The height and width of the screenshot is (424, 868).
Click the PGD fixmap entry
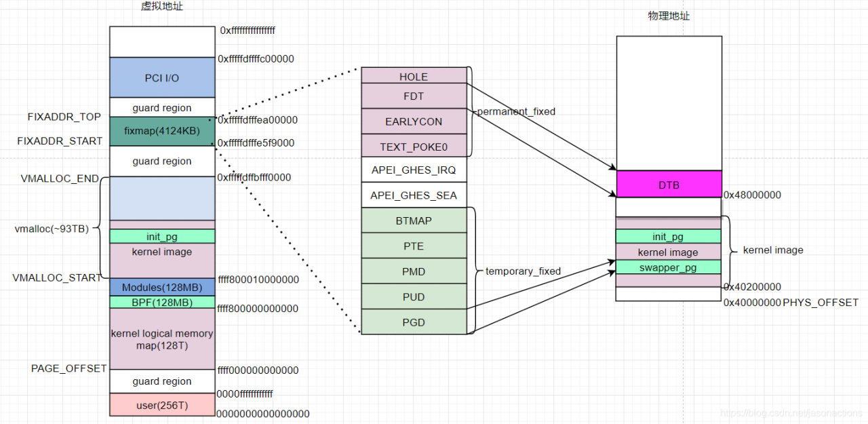(x=414, y=322)
